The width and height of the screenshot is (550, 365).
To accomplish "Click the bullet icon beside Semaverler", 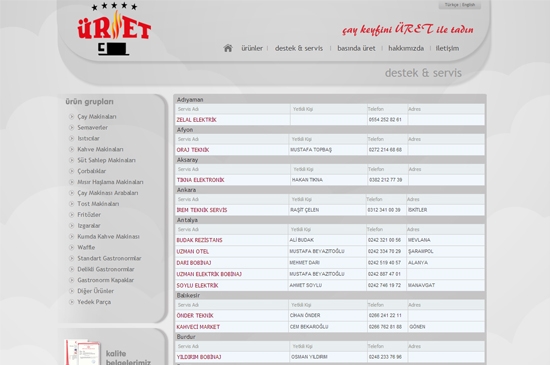I will (x=71, y=127).
